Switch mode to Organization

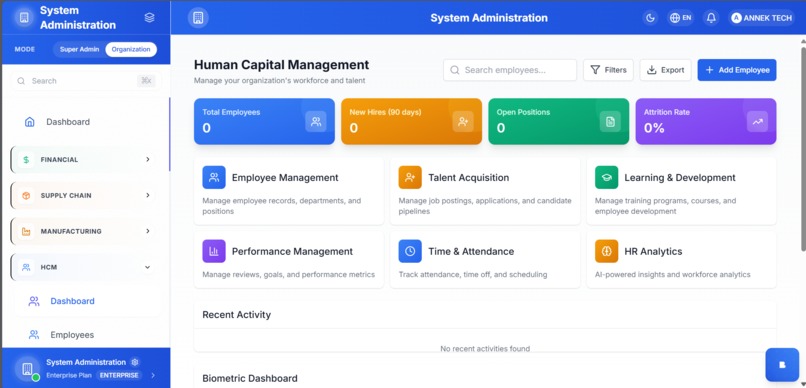coord(131,49)
